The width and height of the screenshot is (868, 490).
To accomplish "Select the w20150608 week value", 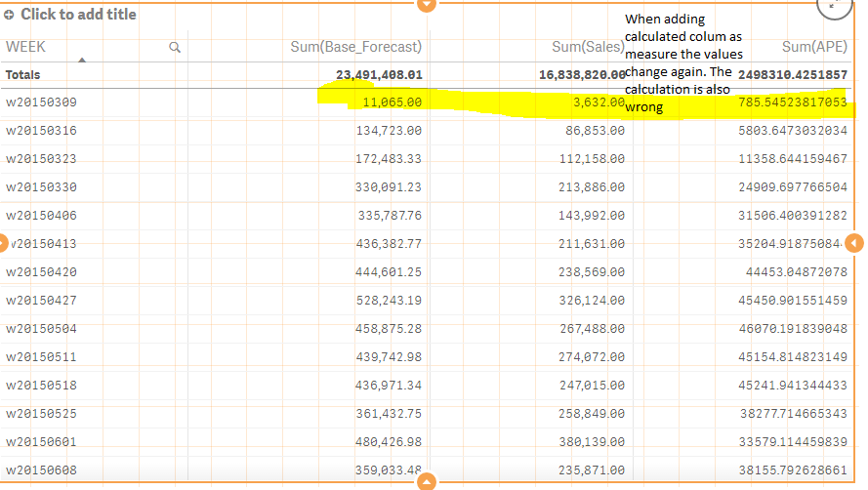I will tap(42, 471).
